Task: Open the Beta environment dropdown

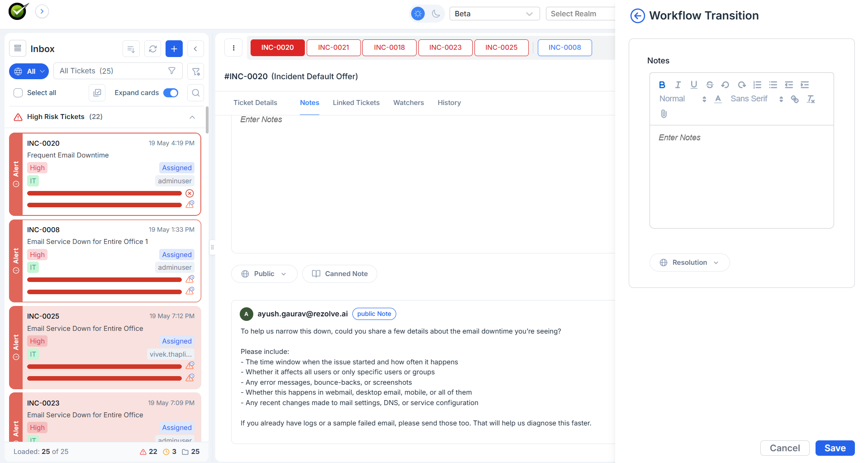Action: [494, 14]
